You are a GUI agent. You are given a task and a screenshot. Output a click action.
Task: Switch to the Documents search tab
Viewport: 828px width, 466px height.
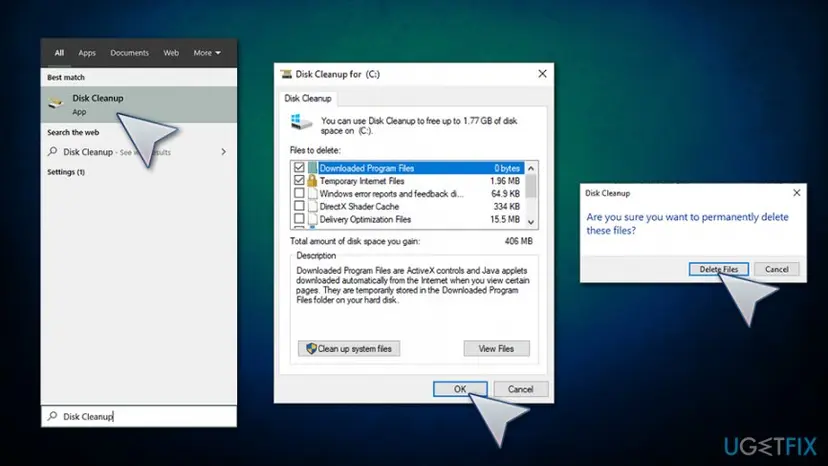pos(129,53)
